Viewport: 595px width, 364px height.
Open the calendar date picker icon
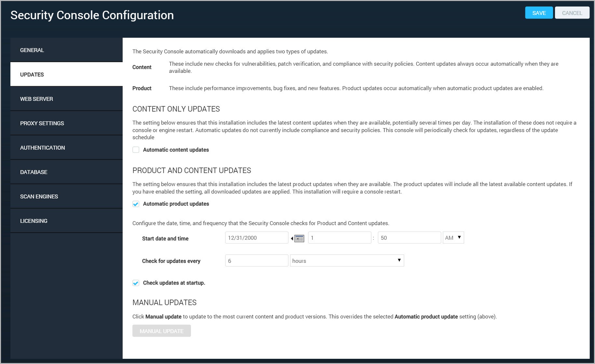(299, 238)
